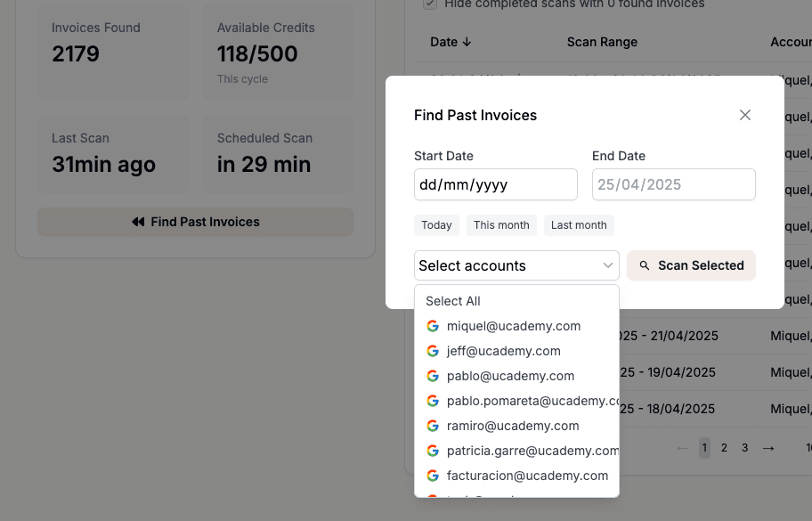
Task: Select the Today date shortcut
Action: [x=436, y=225]
